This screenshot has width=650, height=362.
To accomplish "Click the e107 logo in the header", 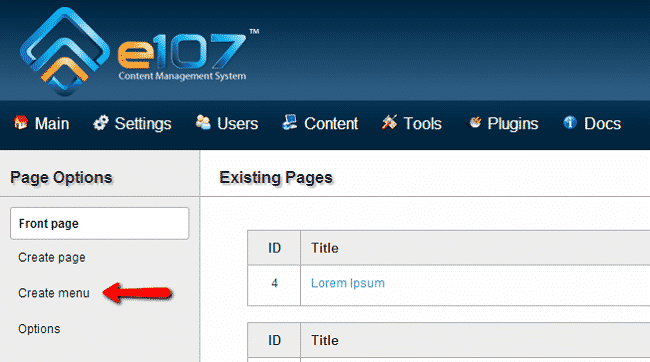I will tap(139, 51).
